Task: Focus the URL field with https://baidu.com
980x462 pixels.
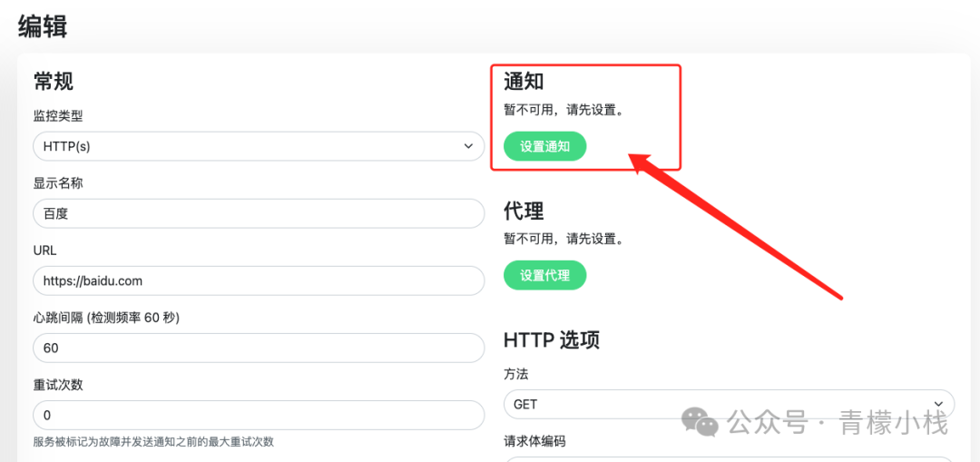Action: (259, 281)
